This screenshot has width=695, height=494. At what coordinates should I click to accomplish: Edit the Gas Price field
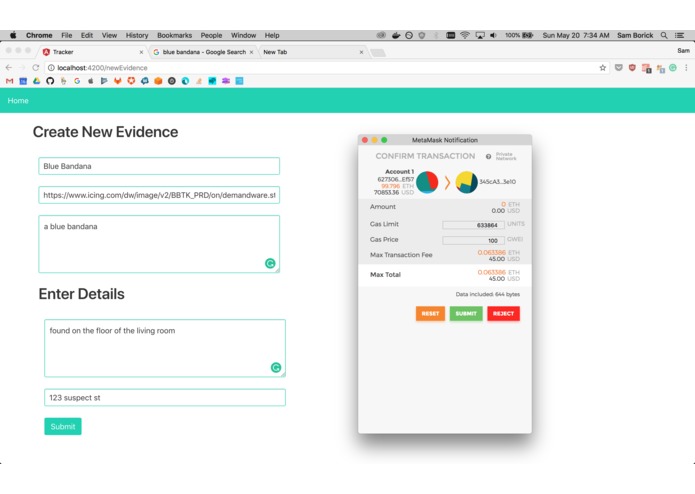(x=473, y=240)
